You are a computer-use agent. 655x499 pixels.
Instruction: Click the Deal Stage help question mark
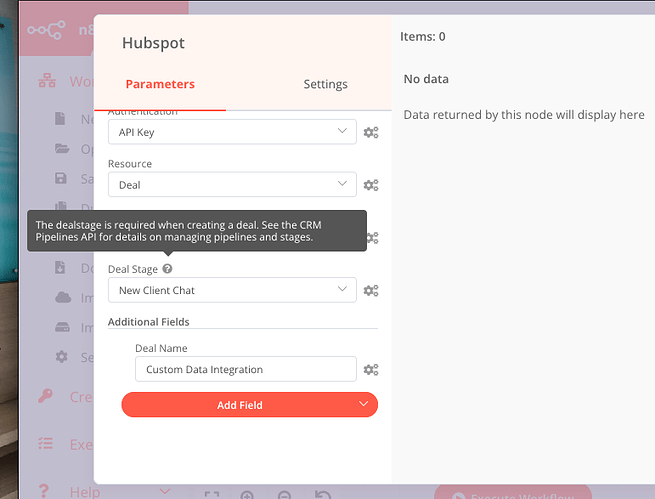pyautogui.click(x=167, y=269)
